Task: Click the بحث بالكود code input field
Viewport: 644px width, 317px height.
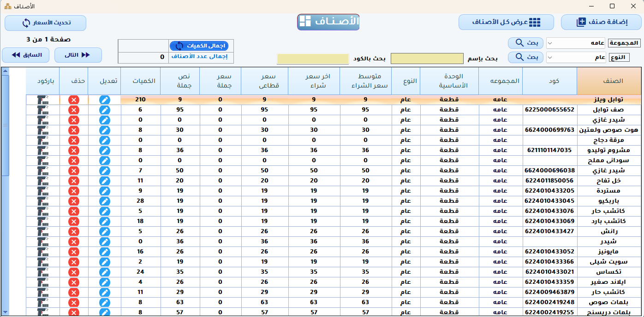Action: click(312, 59)
